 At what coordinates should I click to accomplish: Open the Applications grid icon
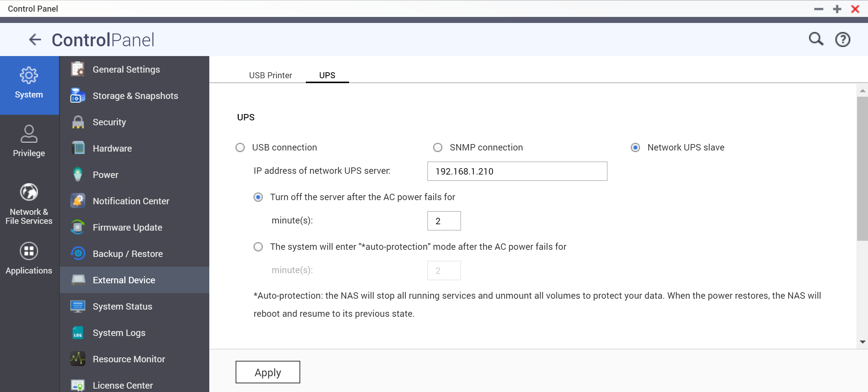[29, 251]
